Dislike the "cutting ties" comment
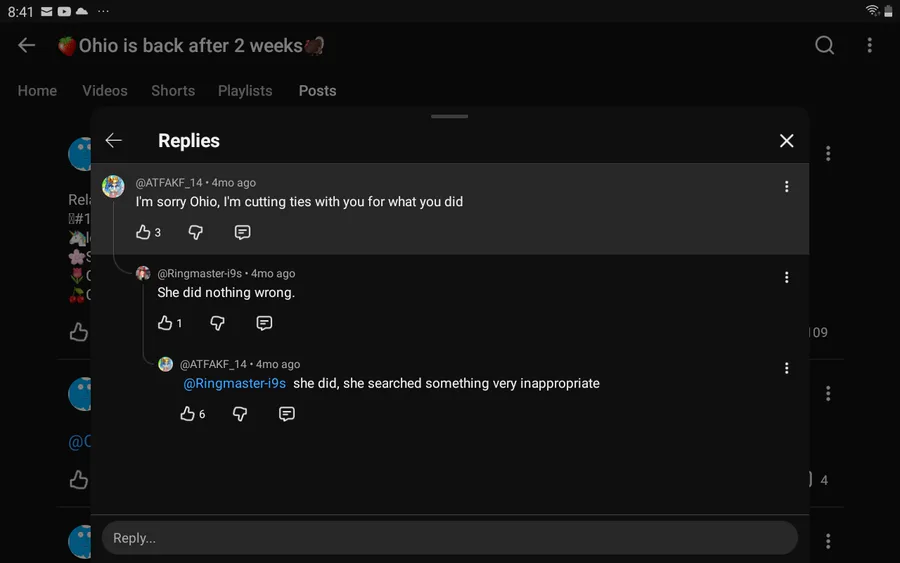Image resolution: width=900 pixels, height=563 pixels. [196, 232]
